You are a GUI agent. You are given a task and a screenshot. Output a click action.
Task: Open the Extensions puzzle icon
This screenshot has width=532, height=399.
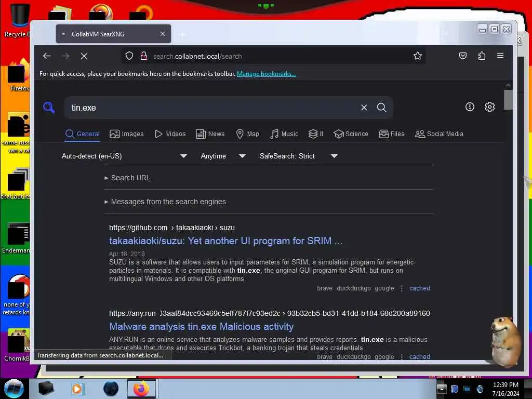pyautogui.click(x=482, y=56)
